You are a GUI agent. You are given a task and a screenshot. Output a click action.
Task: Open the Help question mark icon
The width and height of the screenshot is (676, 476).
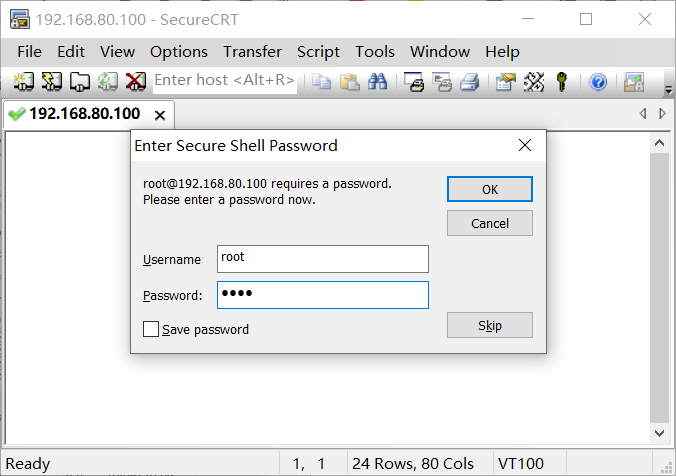[x=598, y=81]
